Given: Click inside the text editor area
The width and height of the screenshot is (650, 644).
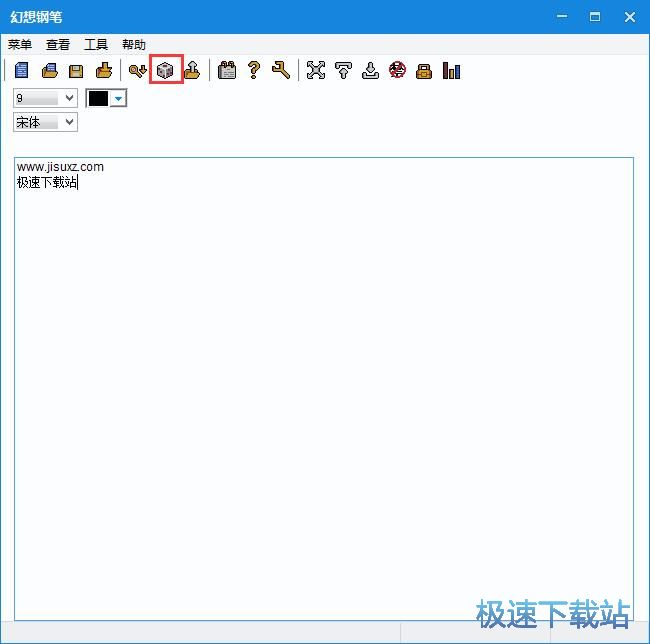Looking at the screenshot, I should coord(324,389).
